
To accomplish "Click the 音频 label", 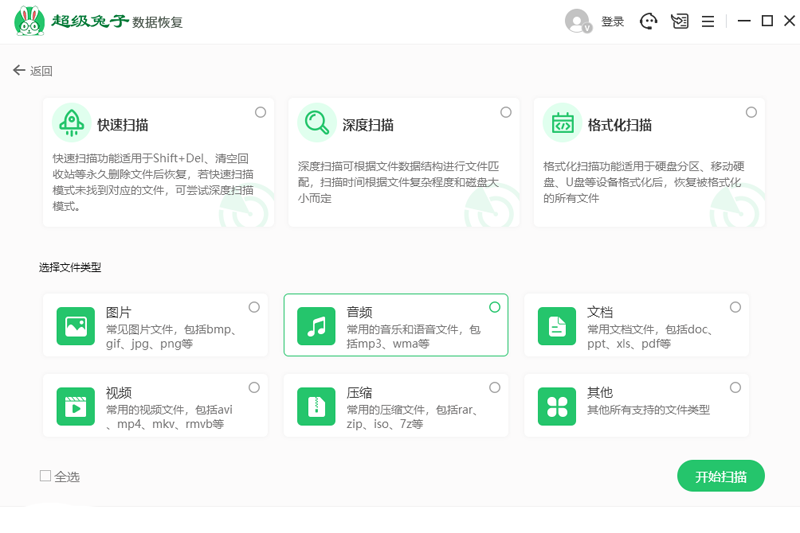I will coord(360,312).
